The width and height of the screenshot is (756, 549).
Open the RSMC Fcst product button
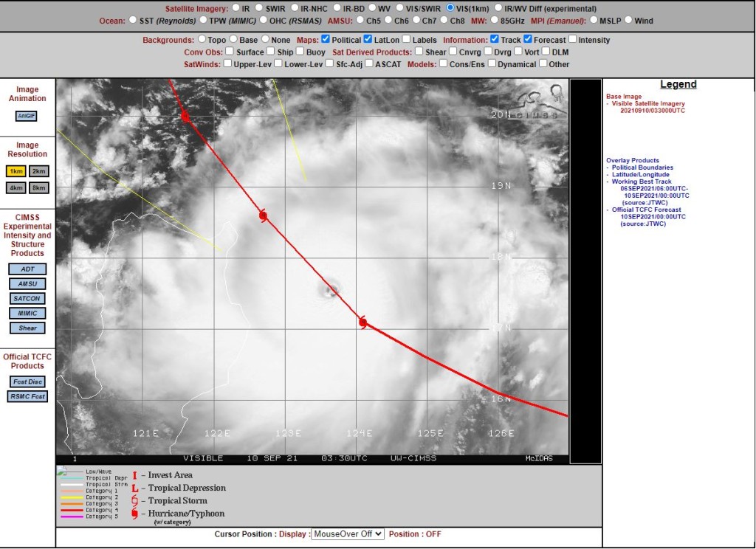click(27, 396)
